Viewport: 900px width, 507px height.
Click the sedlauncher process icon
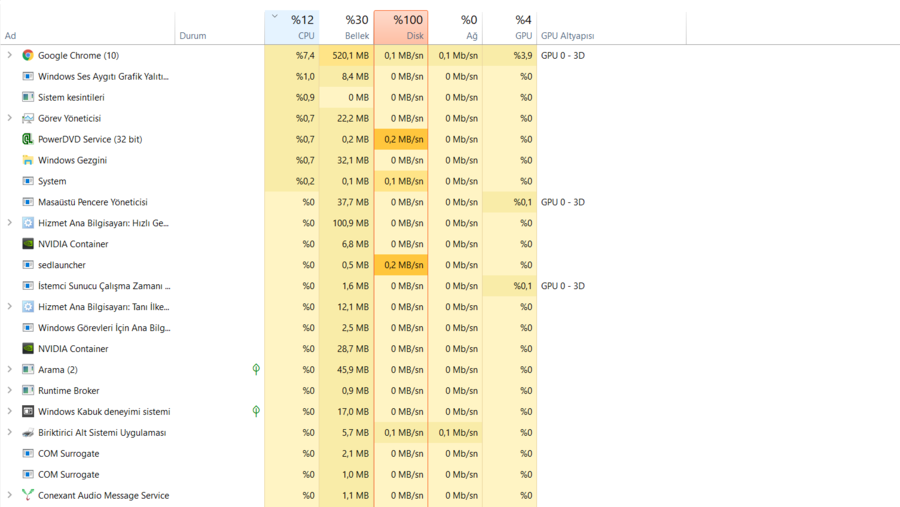[x=28, y=265]
